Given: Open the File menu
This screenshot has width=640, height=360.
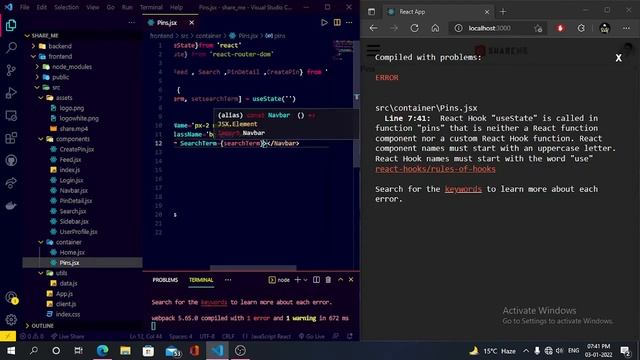Looking at the screenshot, I should tap(24, 7).
